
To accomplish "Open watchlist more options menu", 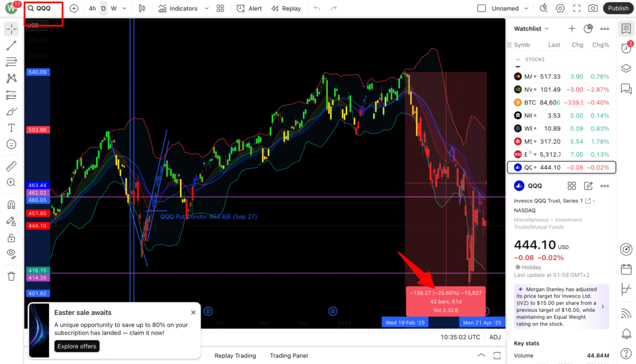I will click(605, 29).
